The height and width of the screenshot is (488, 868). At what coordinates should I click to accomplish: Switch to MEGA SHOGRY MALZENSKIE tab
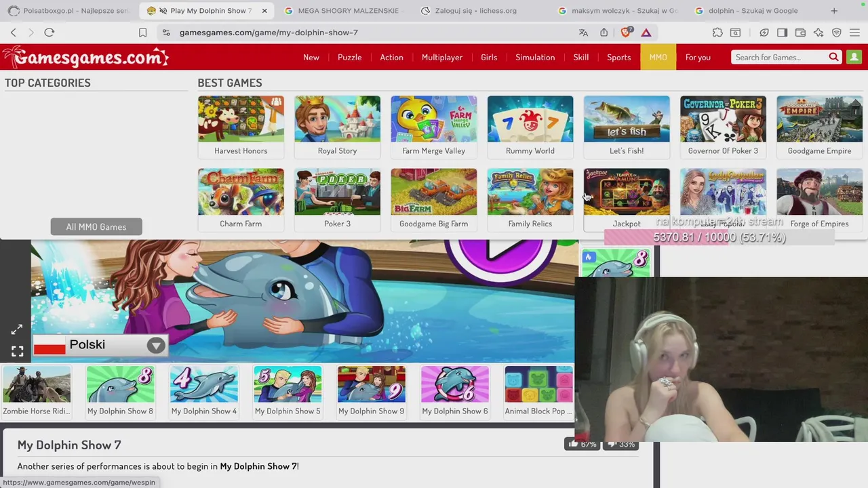tap(343, 11)
